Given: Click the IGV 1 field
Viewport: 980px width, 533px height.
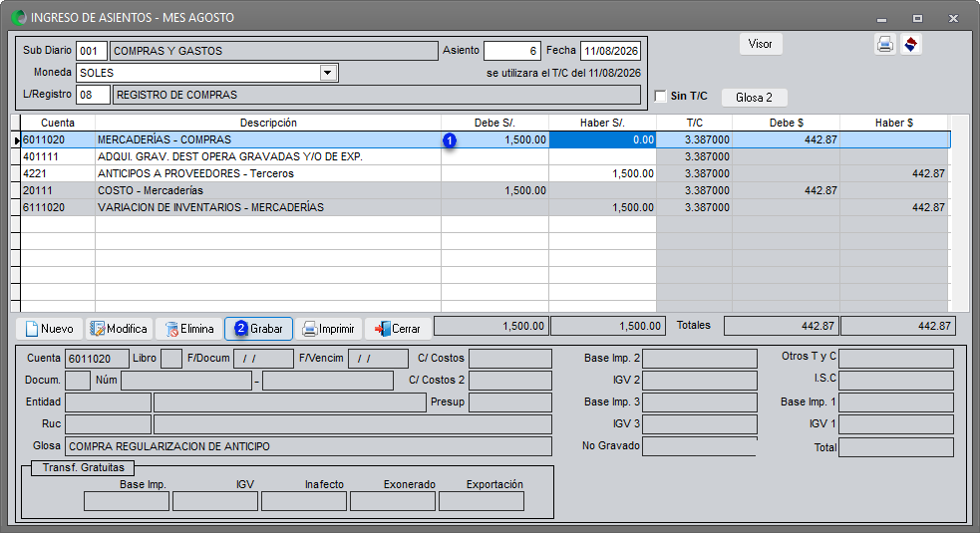Looking at the screenshot, I should [x=896, y=424].
